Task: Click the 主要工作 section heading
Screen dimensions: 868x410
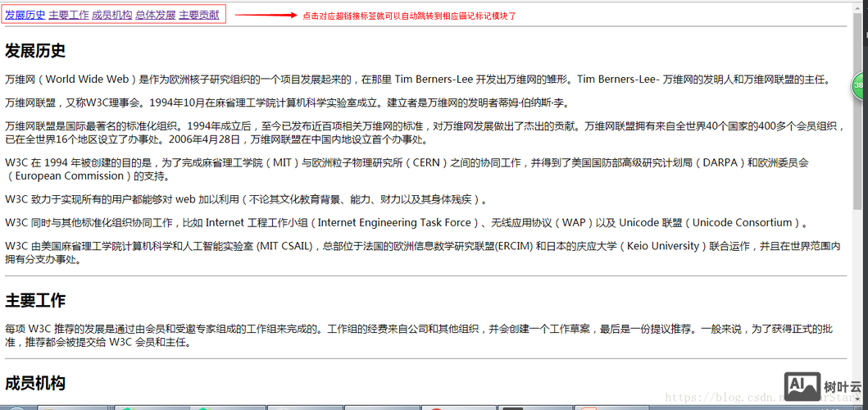Action: (35, 301)
